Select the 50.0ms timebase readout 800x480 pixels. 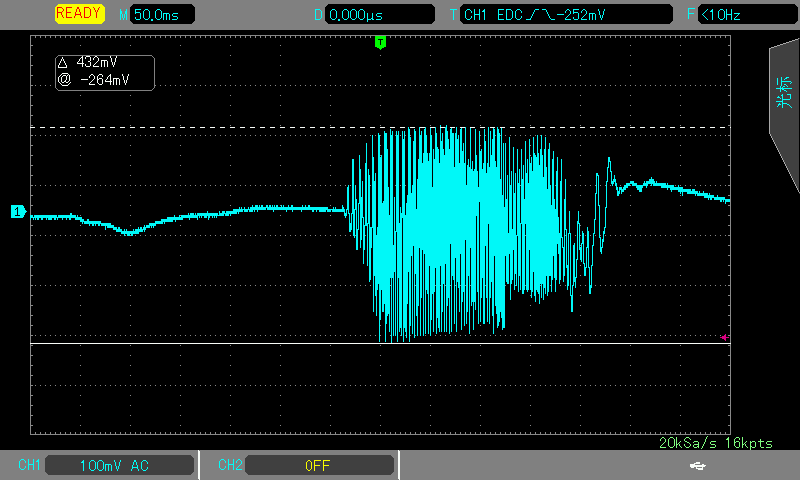pos(162,15)
